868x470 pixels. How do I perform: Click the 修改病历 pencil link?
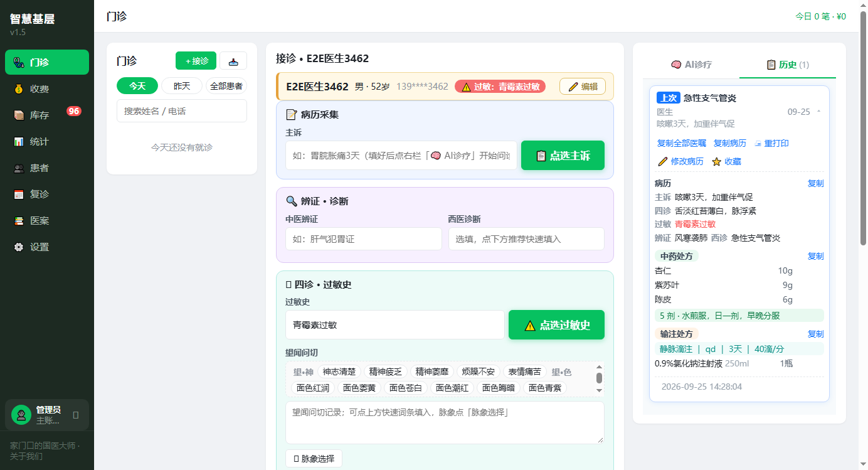pos(680,161)
